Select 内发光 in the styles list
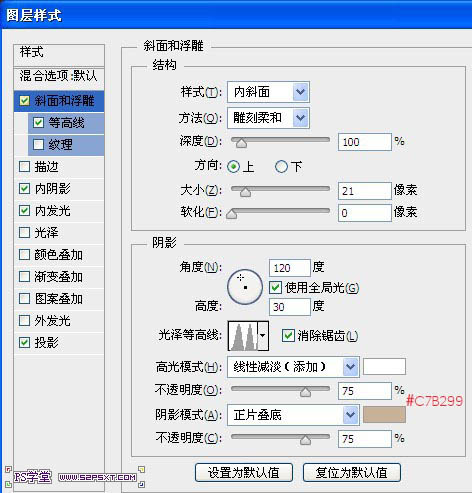 pos(59,211)
